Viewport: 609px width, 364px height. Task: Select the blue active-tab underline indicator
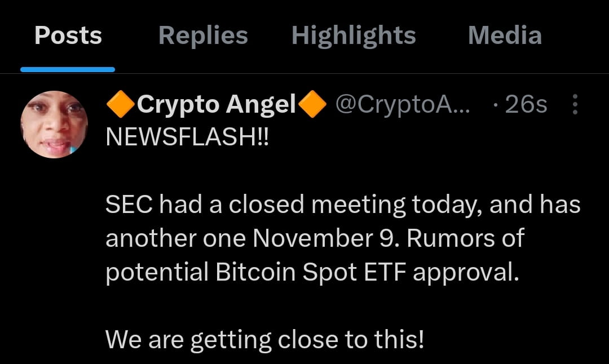point(67,68)
